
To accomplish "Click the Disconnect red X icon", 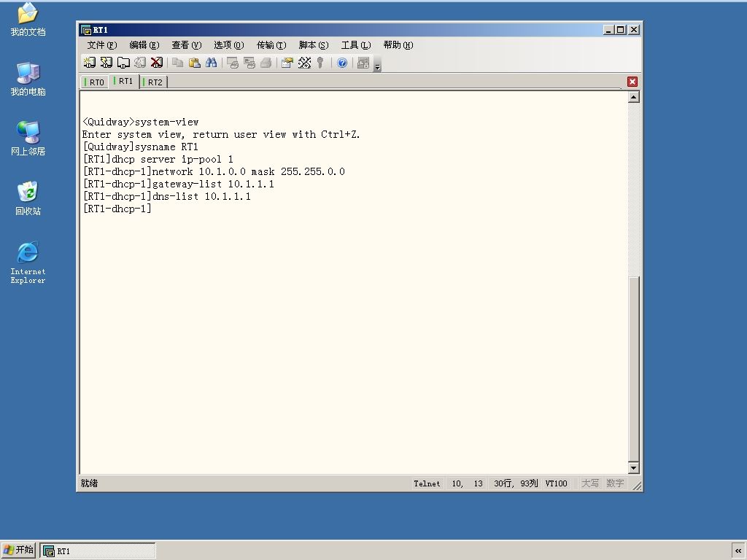I will (x=157, y=63).
